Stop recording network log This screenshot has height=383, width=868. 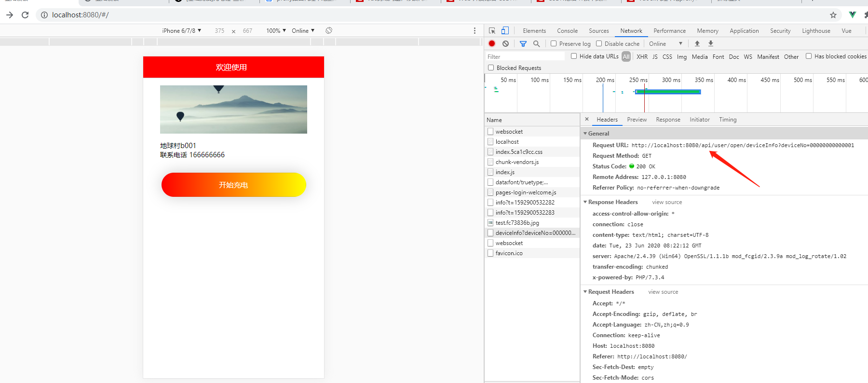point(492,43)
